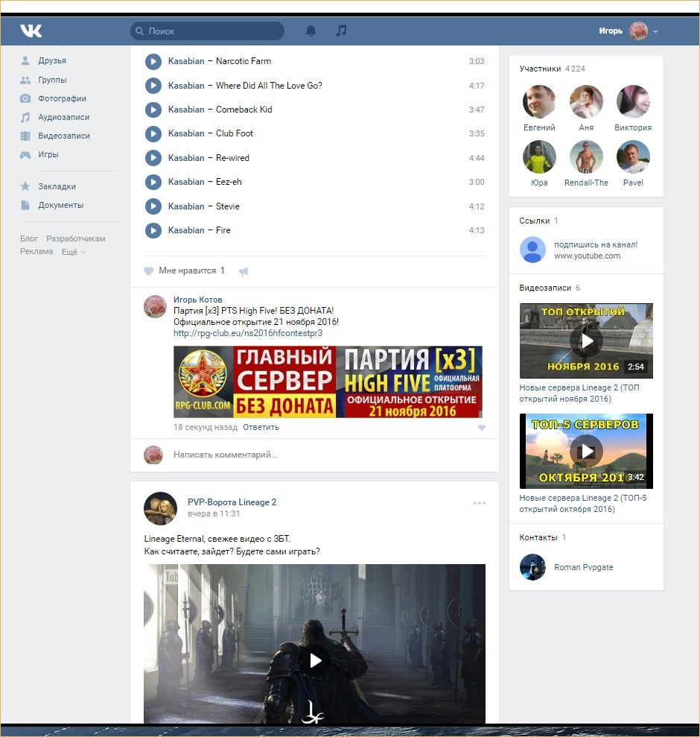Open video title about октября 2016 servers

coord(583,504)
